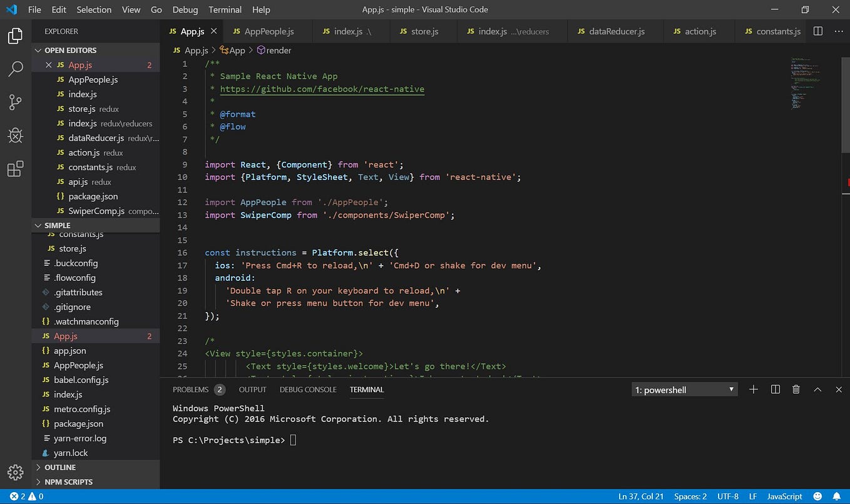The image size is (850, 504).
Task: Open a new terminal with the plus icon
Action: (x=754, y=389)
